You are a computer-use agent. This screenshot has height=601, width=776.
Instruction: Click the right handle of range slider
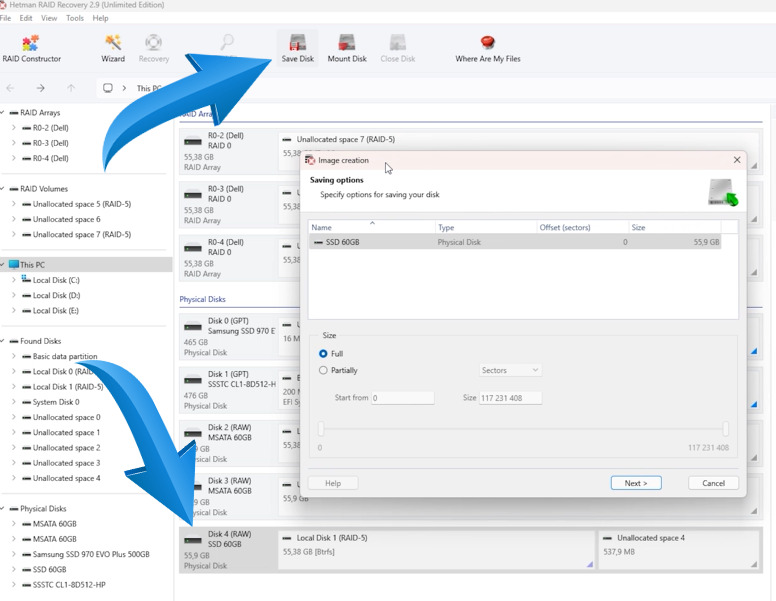pyautogui.click(x=726, y=429)
